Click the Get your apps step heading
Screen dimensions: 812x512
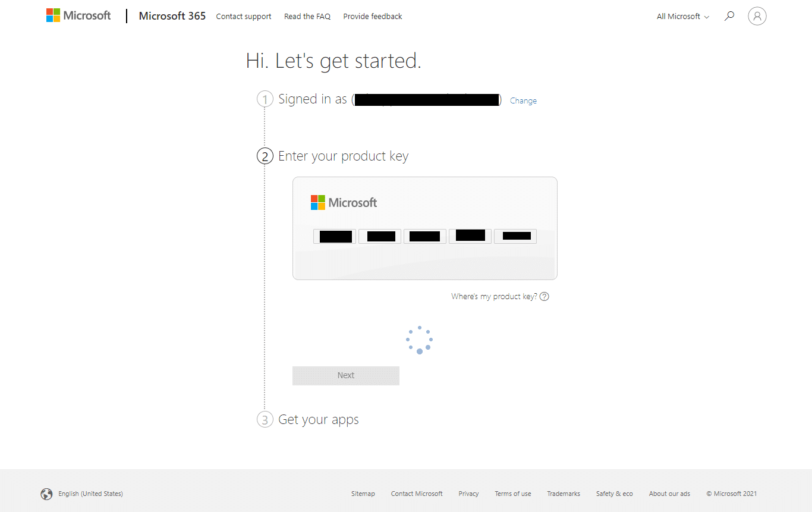coord(319,420)
